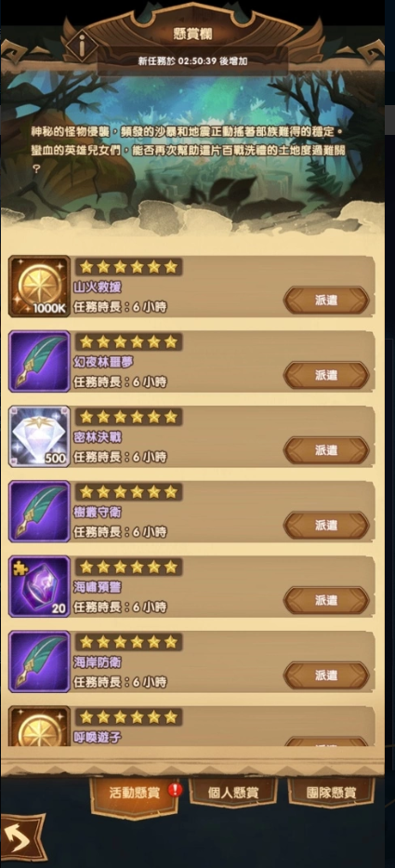The width and height of the screenshot is (395, 868).
Task: Tap the 500 diamond reward icon
Action: 39,436
